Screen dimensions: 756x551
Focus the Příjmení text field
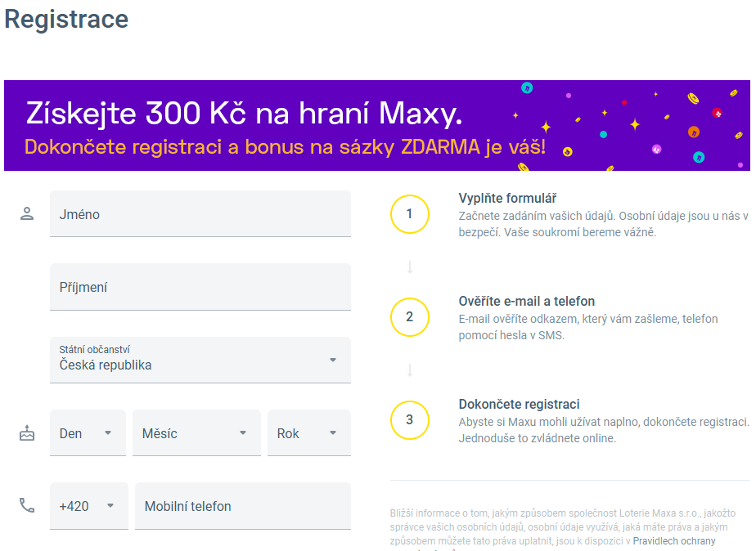tap(200, 287)
